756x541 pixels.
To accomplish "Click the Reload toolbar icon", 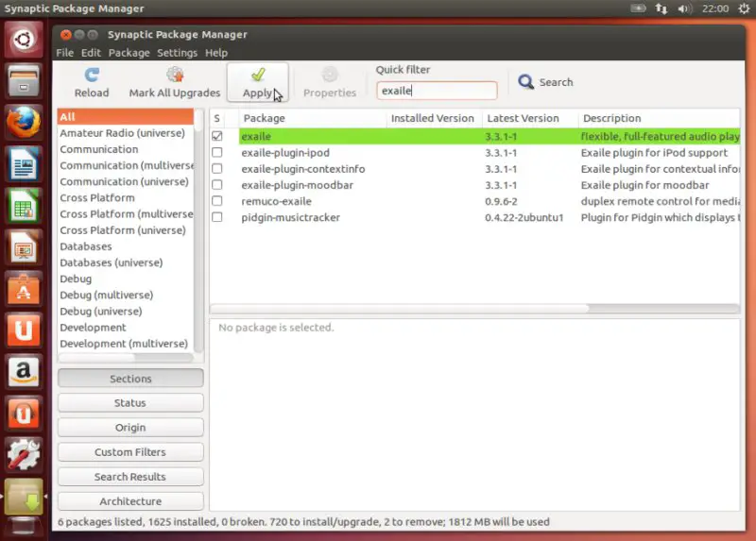I will pyautogui.click(x=91, y=82).
